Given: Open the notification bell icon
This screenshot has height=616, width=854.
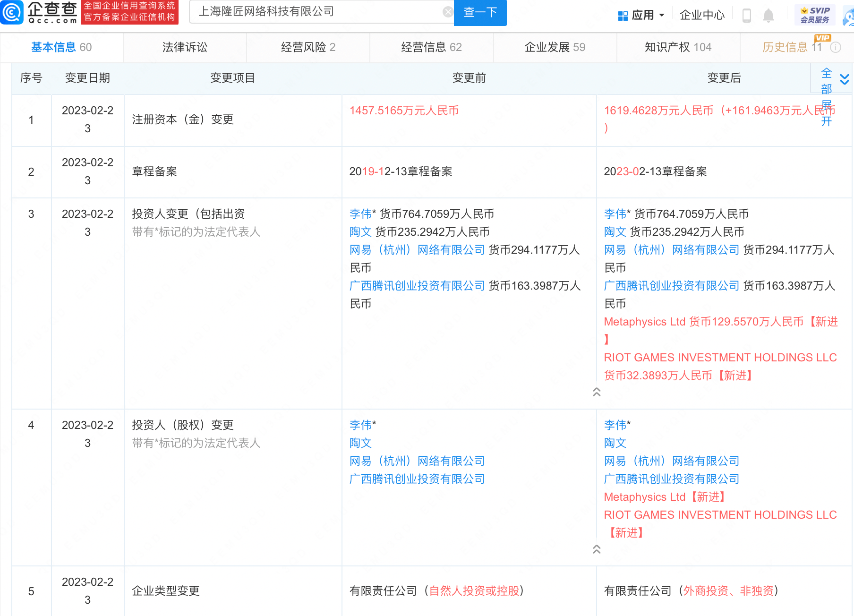Looking at the screenshot, I should [x=768, y=15].
